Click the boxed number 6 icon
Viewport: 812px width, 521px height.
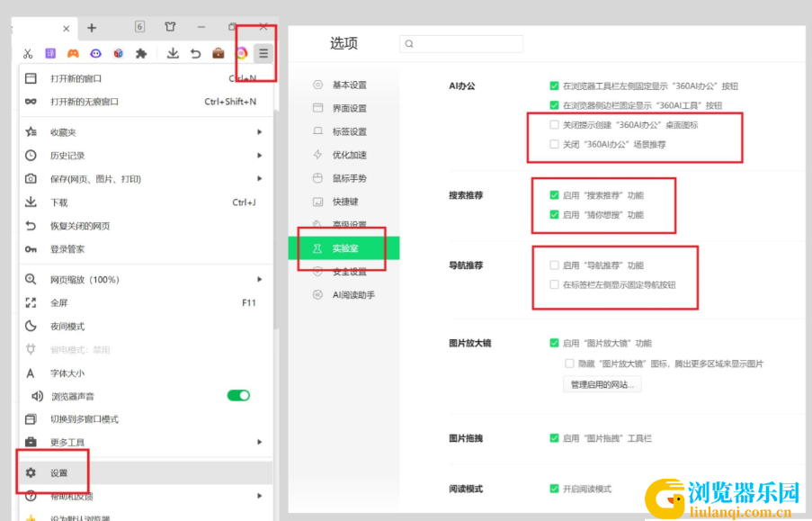click(x=139, y=26)
